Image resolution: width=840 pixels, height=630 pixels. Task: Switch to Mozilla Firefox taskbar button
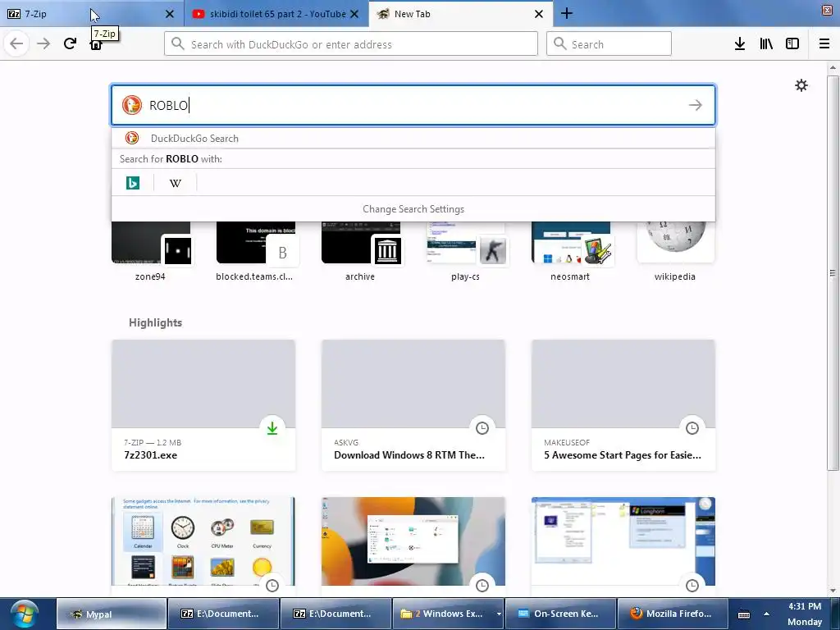(673, 614)
